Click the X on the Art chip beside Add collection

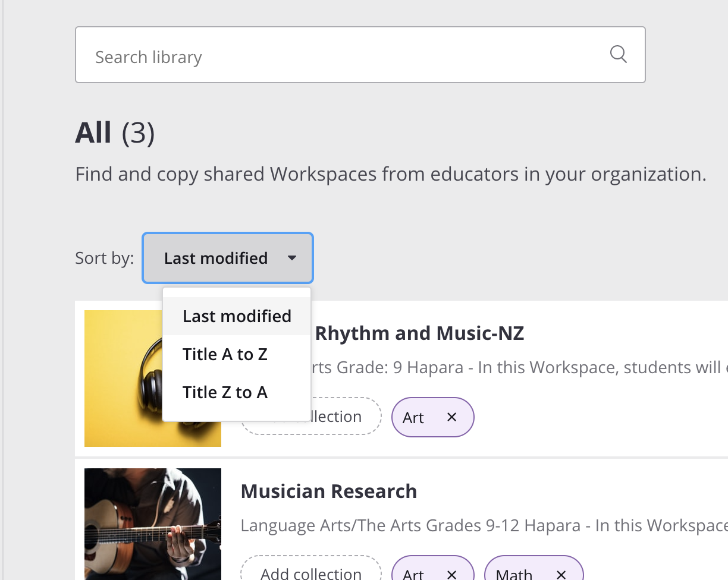tap(451, 417)
